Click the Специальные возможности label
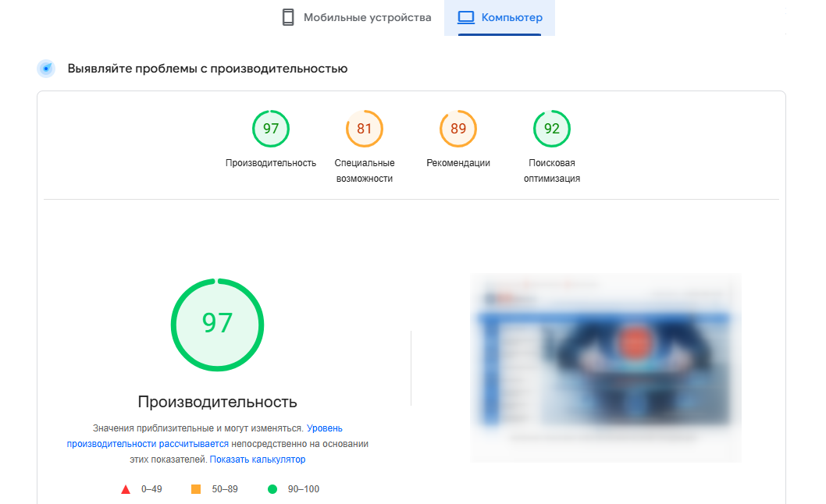 [365, 171]
